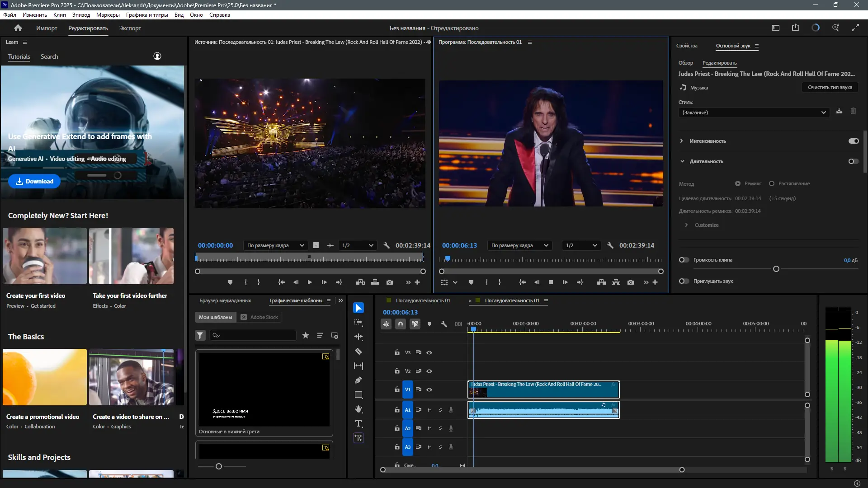Click the Громкость клипа volume slider handle
Screen dimensions: 868x488
(776, 269)
